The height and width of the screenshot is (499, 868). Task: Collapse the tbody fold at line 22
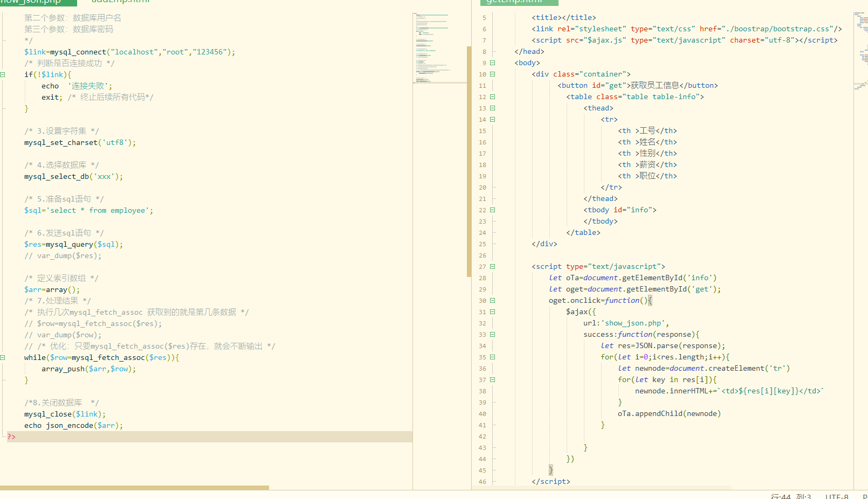click(492, 210)
